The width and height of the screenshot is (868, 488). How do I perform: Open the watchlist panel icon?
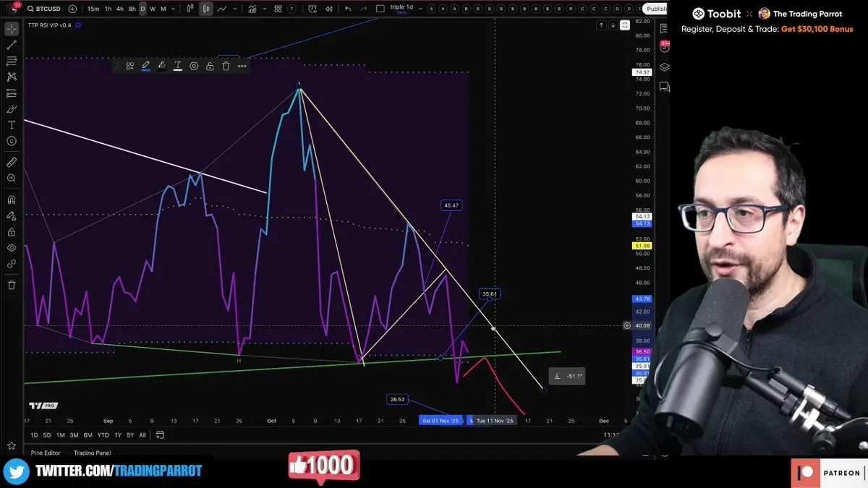664,28
